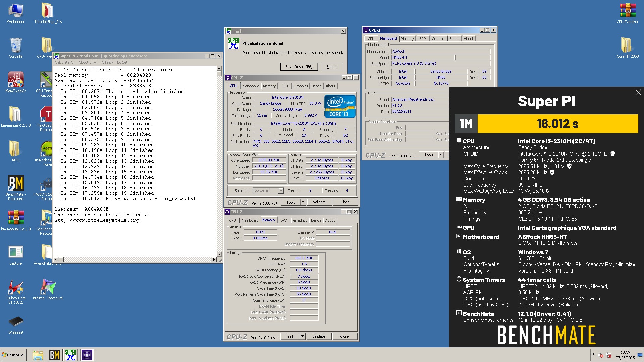Launch TurboV Core V1.10.12
Viewport: 644px width, 362px height.
(16, 291)
